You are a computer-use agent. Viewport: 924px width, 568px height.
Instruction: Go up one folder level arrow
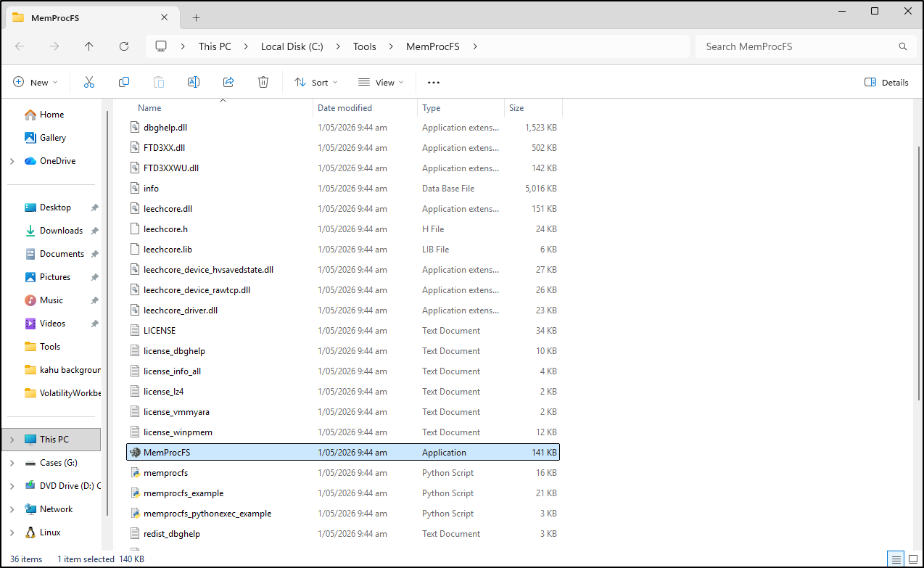[x=89, y=46]
